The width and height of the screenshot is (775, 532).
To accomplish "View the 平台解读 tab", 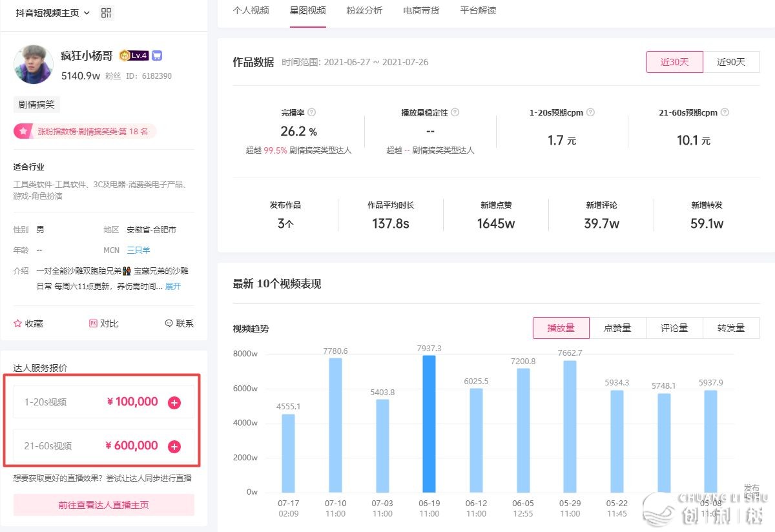I will coord(478,10).
